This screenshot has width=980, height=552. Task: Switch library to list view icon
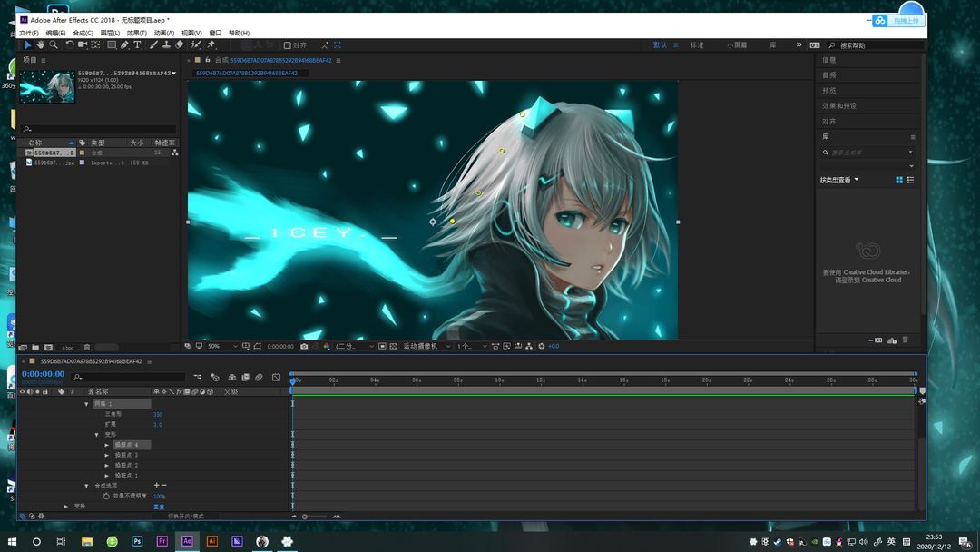(911, 180)
